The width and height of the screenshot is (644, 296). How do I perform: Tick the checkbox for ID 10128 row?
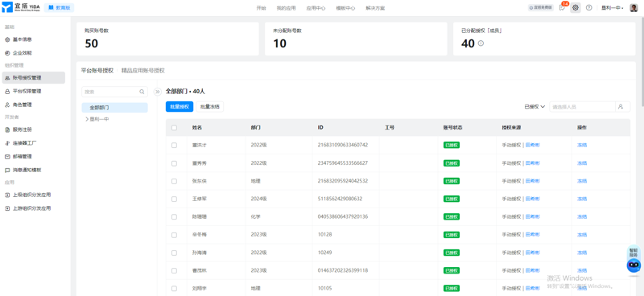[174, 235]
